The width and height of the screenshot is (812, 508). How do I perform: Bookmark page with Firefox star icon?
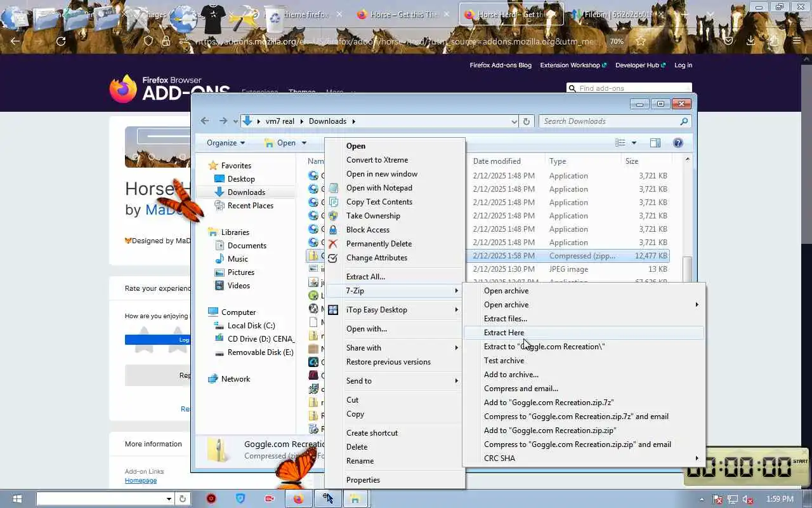(641, 41)
